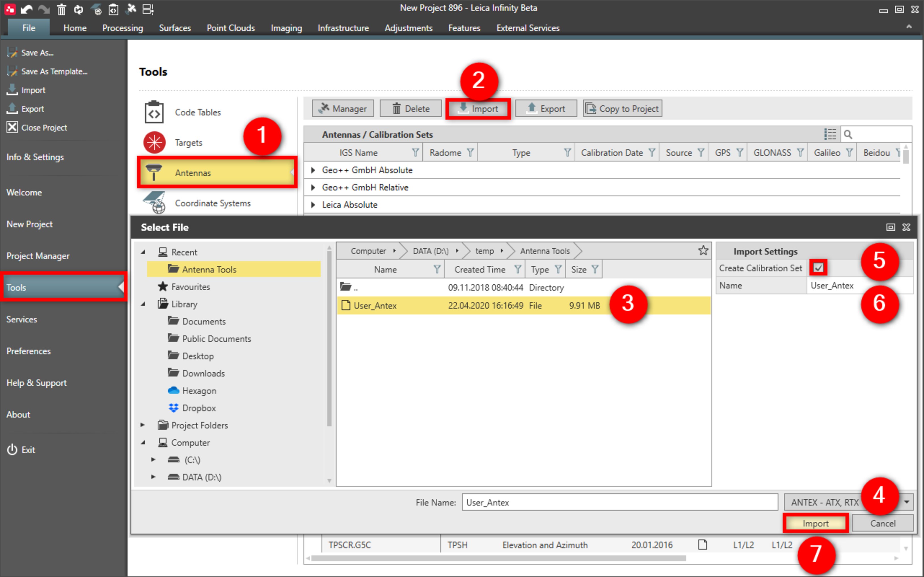
Task: Collapse the Library tree node
Action: pos(144,304)
